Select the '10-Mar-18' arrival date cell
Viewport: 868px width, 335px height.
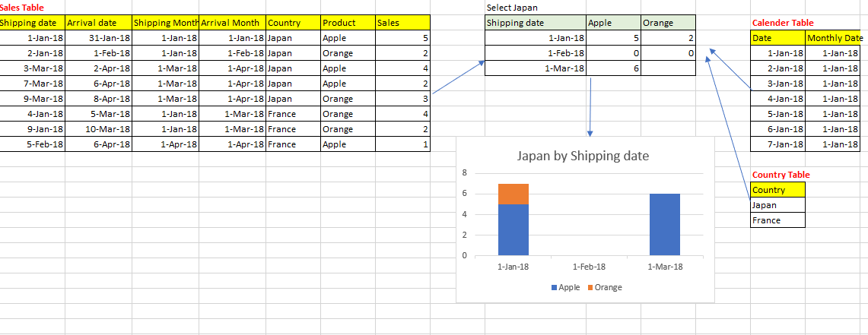[99, 129]
